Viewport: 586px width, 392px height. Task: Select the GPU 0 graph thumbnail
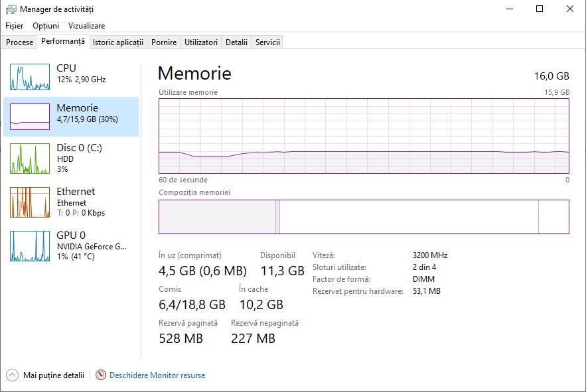tap(30, 245)
